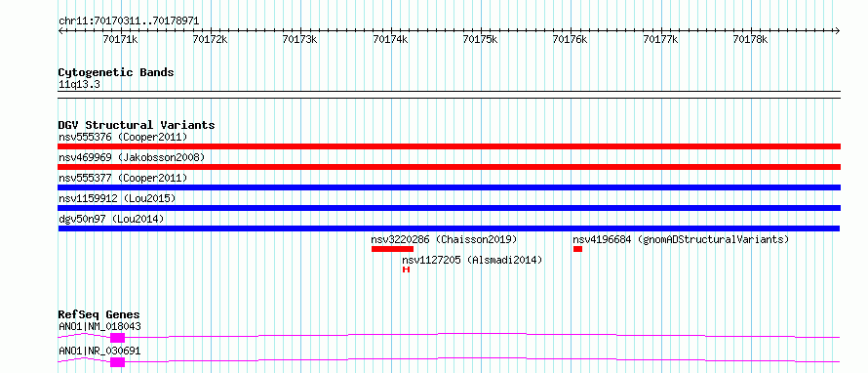868x373 pixels.
Task: Click the 11q13.3 band label
Action: 79,85
